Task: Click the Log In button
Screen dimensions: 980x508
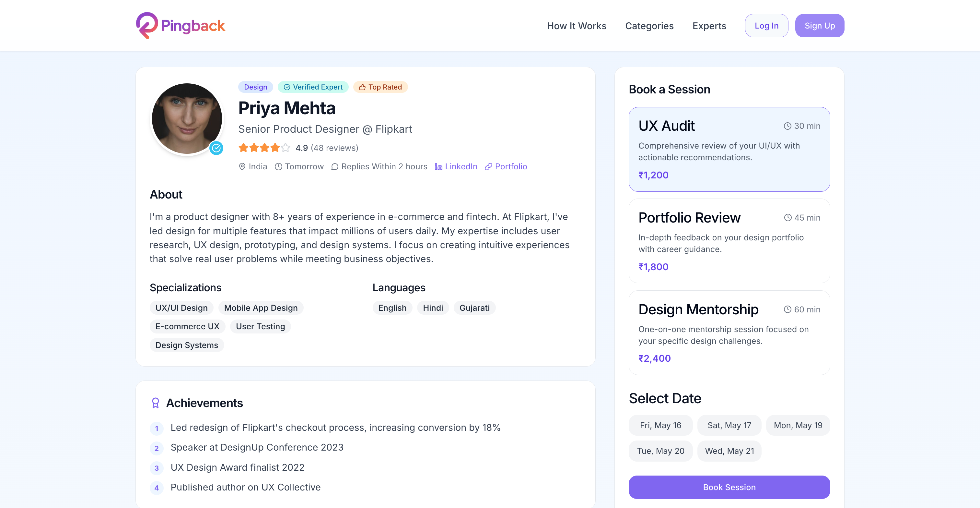Action: coord(766,26)
